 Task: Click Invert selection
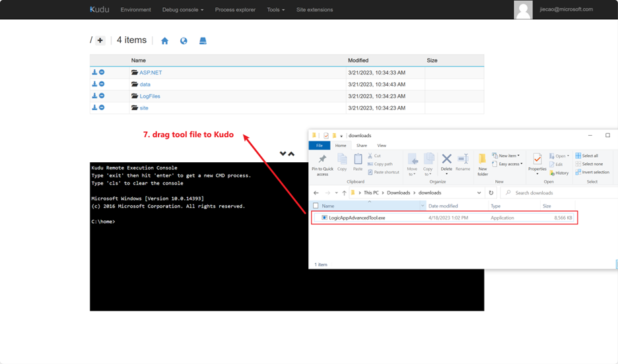pyautogui.click(x=592, y=172)
